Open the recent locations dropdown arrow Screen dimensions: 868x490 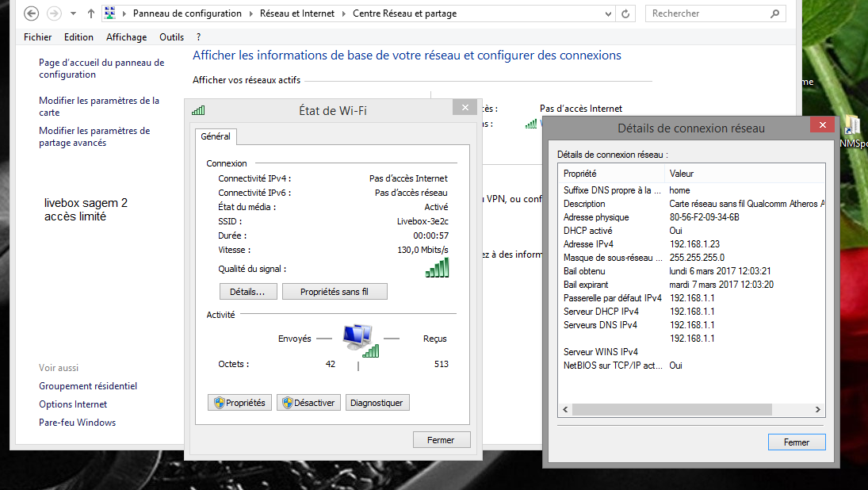[74, 13]
